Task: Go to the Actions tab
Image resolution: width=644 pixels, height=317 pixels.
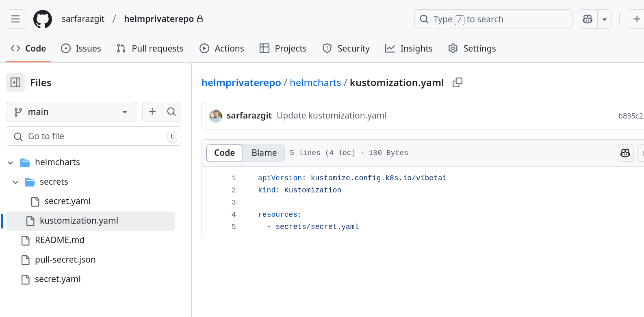Action: (222, 49)
